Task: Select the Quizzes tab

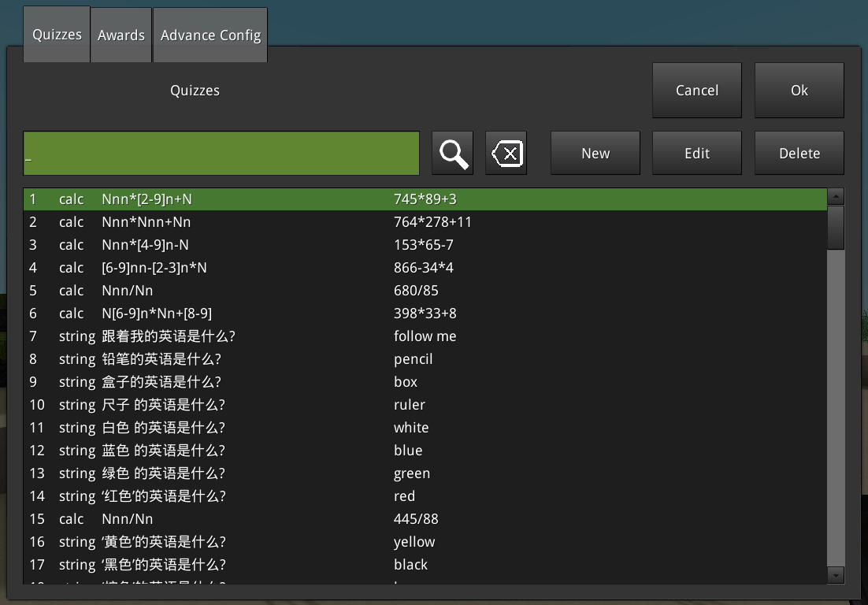Action: click(x=57, y=35)
